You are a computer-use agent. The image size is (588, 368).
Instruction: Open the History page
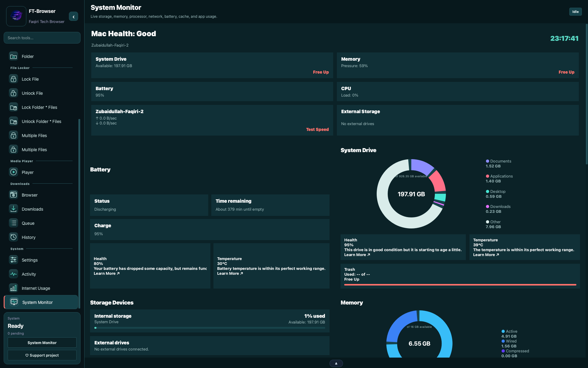coord(41,237)
